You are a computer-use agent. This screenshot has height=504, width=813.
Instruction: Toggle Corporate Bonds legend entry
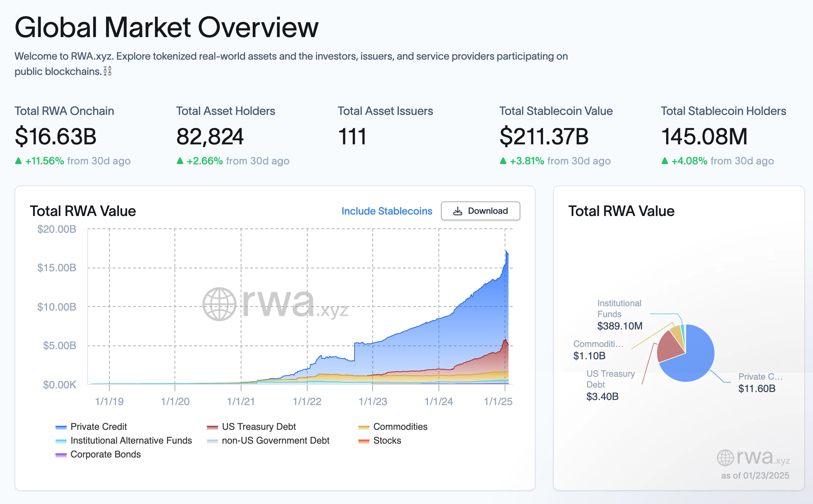point(105,454)
